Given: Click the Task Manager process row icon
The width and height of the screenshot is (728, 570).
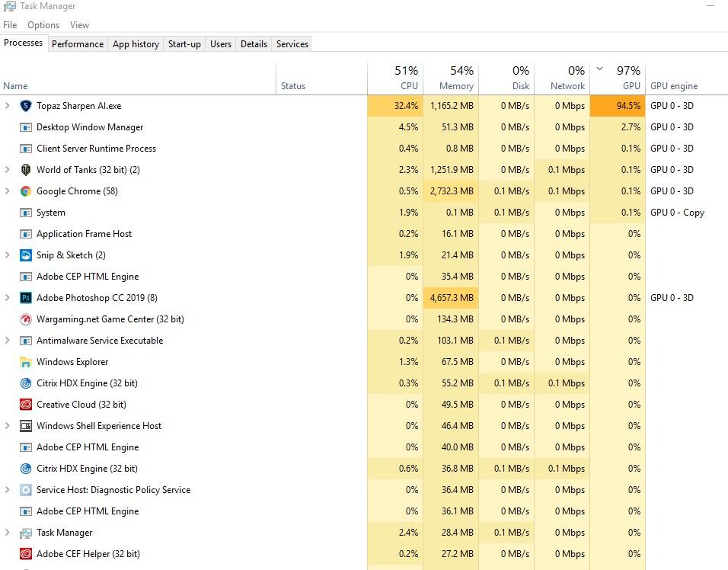Looking at the screenshot, I should click(26, 533).
